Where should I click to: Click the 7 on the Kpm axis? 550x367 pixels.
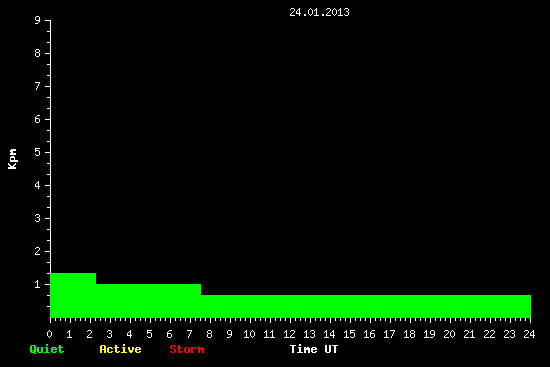pyautogui.click(x=38, y=86)
